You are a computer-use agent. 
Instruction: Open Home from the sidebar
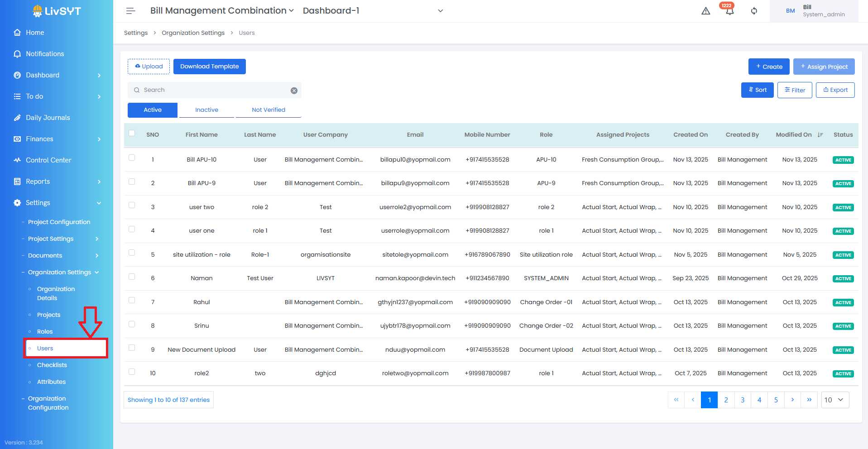tap(35, 33)
